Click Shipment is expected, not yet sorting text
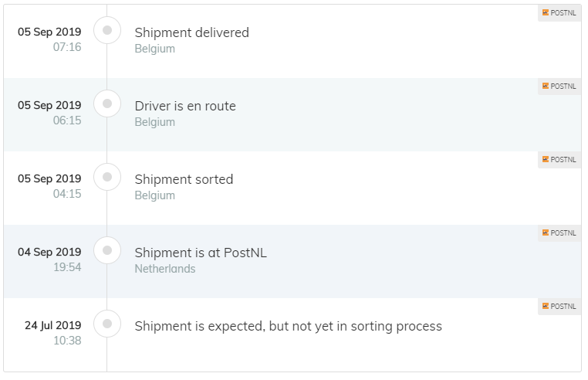The height and width of the screenshot is (380, 588). click(x=288, y=326)
